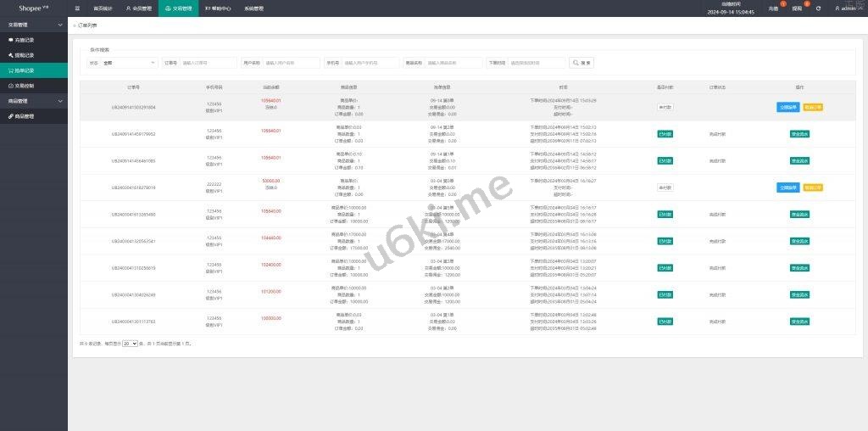Open 充值记录 in the sidebar

coord(24,40)
